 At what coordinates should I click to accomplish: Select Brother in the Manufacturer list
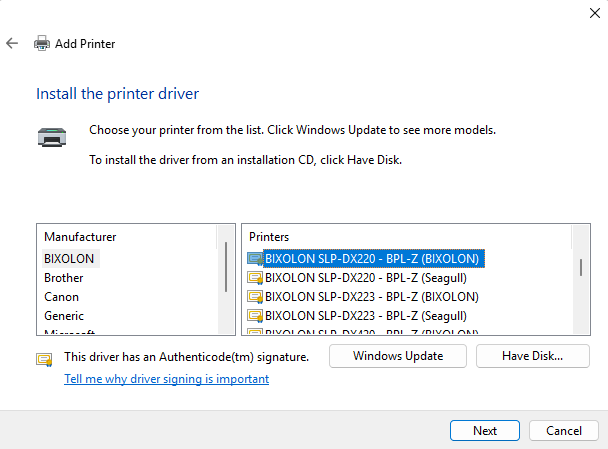click(64, 278)
